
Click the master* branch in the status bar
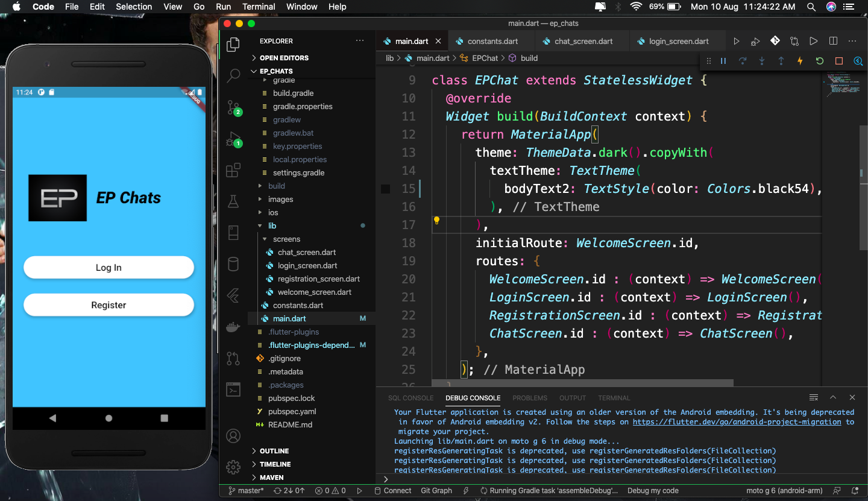[245, 491]
